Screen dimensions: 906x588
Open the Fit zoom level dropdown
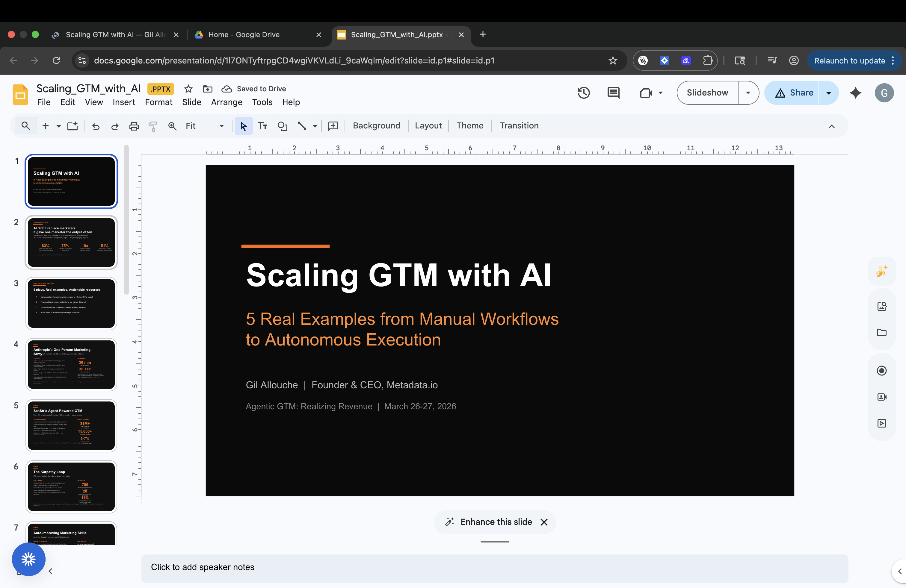click(205, 126)
